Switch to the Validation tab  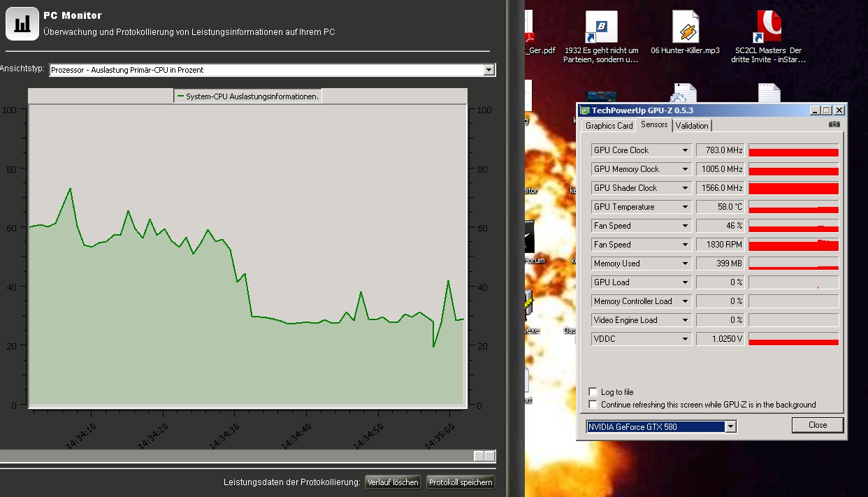(692, 126)
